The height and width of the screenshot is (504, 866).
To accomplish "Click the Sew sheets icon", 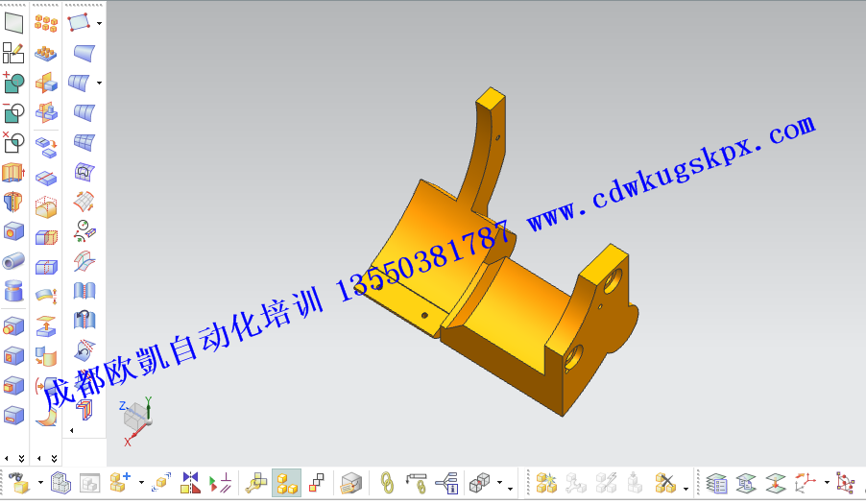I will (84, 291).
